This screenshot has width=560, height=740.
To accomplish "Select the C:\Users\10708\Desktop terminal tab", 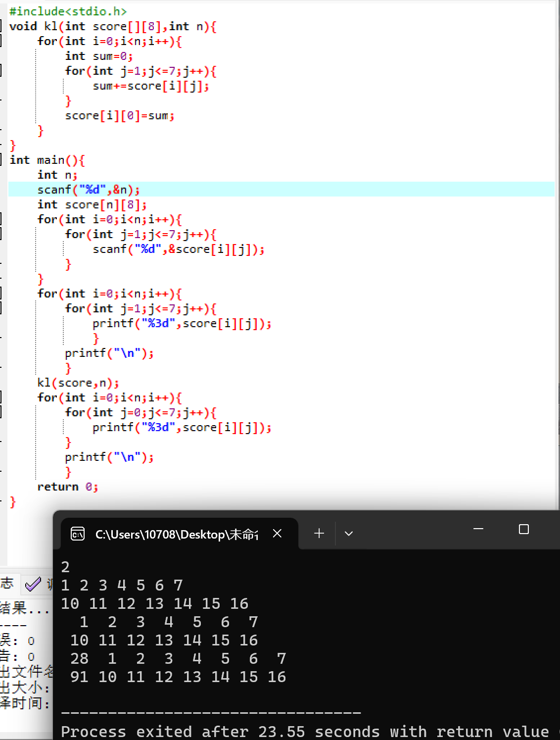I will pyautogui.click(x=179, y=534).
